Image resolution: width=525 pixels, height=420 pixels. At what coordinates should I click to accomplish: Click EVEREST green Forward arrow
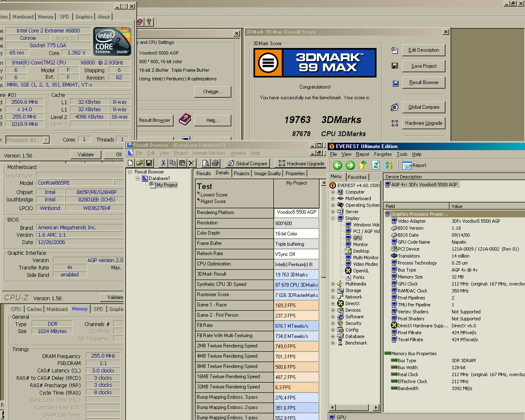[350, 165]
